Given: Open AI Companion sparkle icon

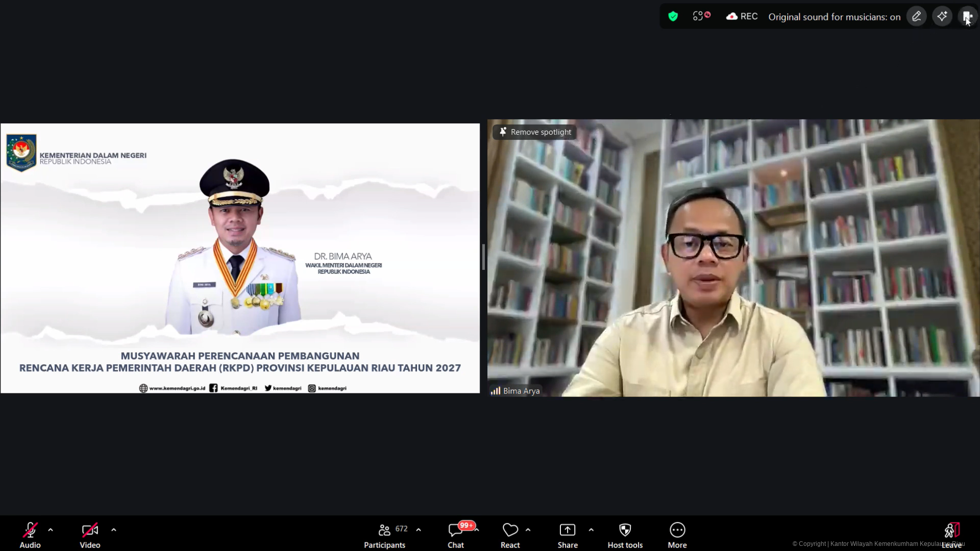Looking at the screenshot, I should click(x=942, y=17).
